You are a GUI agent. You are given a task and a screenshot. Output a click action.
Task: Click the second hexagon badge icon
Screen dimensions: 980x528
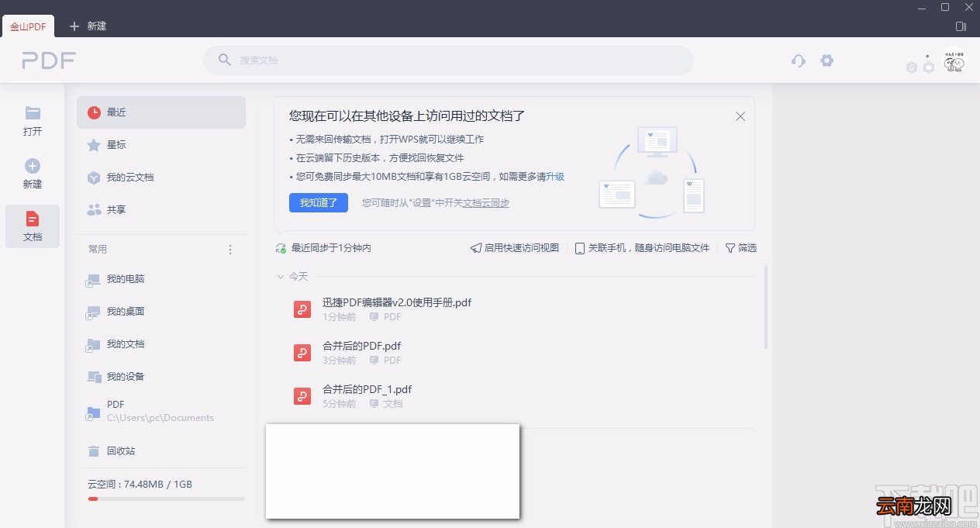click(x=928, y=67)
